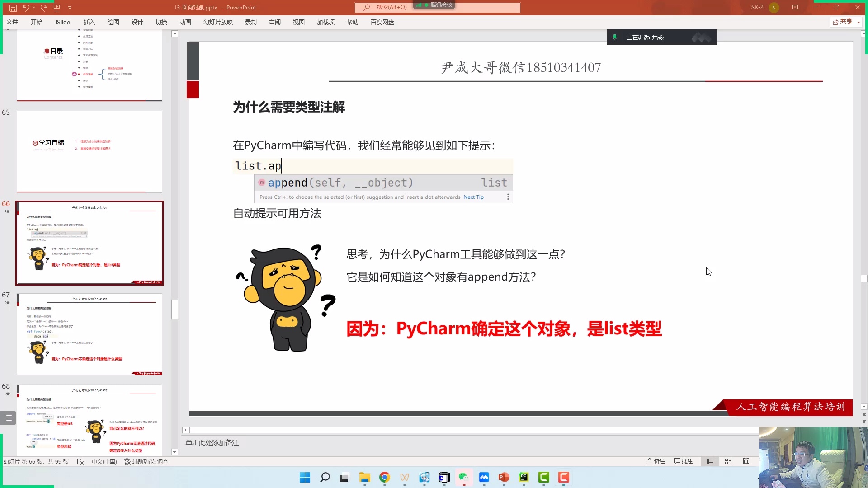This screenshot has height=488, width=868.
Task: Click the 批注 comments icon in status bar
Action: [683, 461]
